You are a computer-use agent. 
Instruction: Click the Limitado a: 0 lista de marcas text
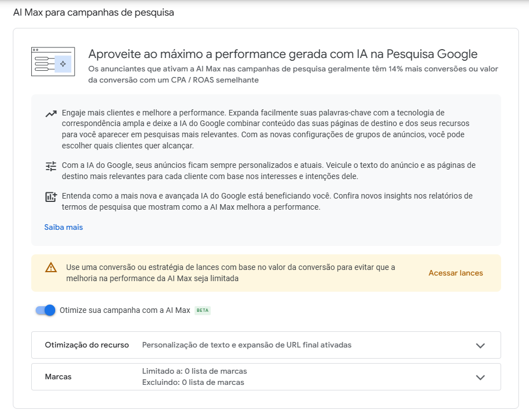coord(195,371)
